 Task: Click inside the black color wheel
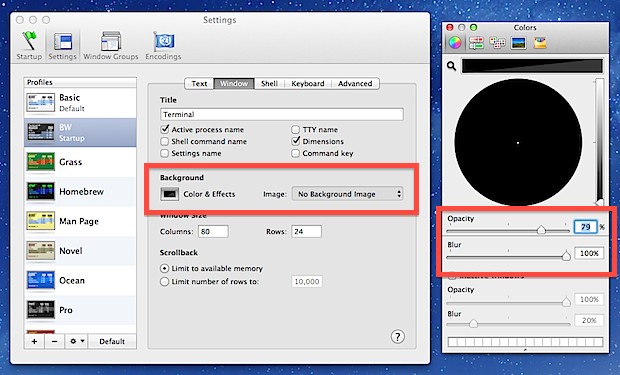point(518,142)
